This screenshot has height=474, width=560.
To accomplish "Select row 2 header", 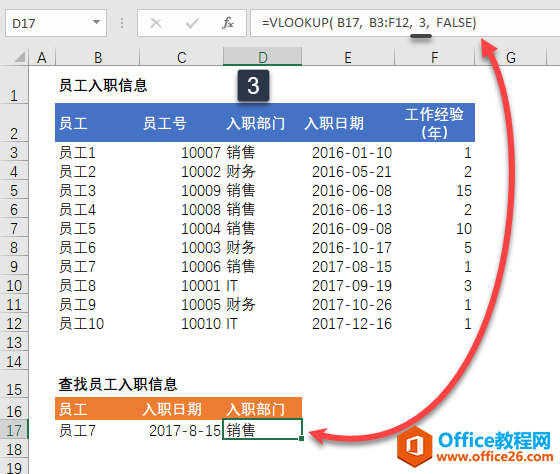I will pyautogui.click(x=14, y=123).
